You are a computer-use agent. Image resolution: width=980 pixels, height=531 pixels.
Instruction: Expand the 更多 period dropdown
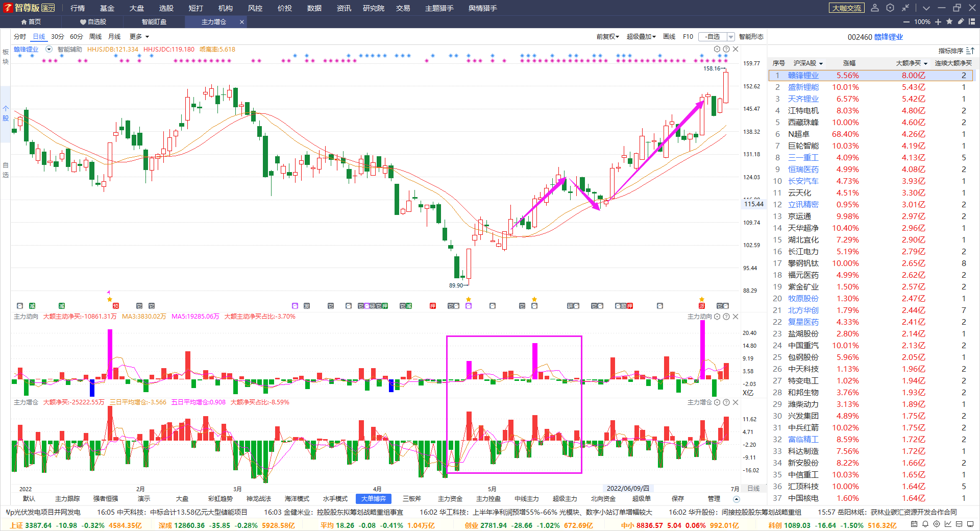click(139, 37)
